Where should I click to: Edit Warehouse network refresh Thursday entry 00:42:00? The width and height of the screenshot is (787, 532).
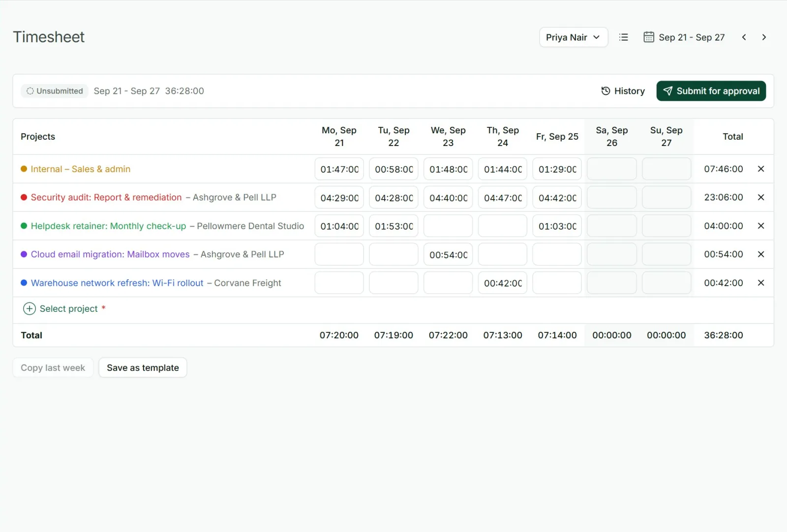click(x=503, y=283)
